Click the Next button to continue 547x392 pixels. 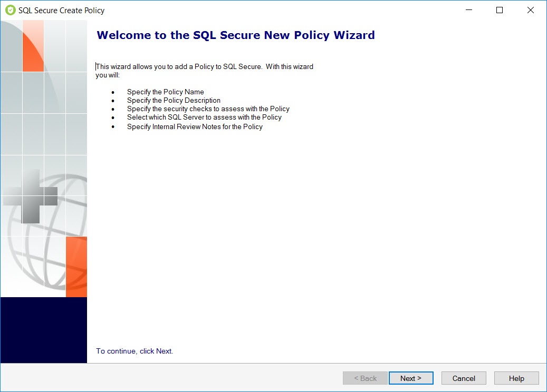(x=411, y=378)
